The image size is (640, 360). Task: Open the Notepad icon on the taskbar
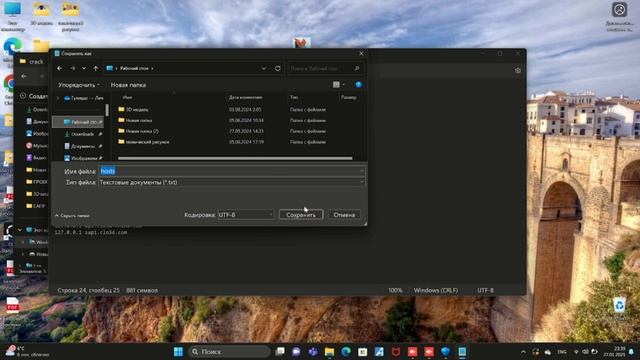click(x=462, y=351)
